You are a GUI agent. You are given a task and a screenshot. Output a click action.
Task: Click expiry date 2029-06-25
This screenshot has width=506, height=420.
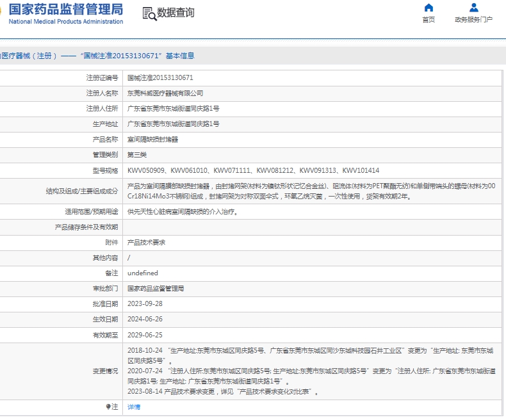(145, 335)
